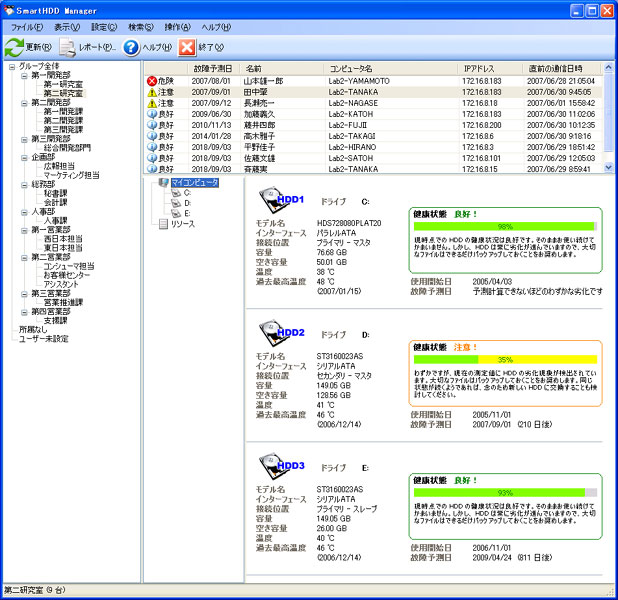The width and height of the screenshot is (618, 600).
Task: Click the resource list icon in tree
Action: pos(163,224)
